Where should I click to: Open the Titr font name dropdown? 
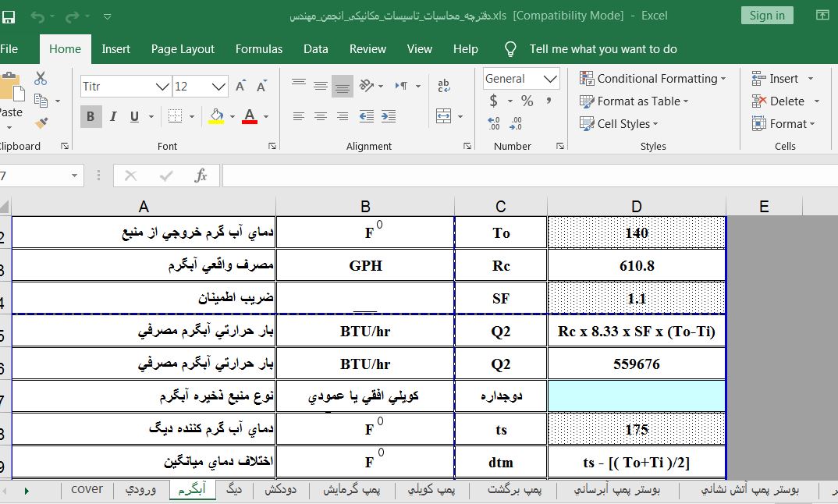(x=162, y=87)
